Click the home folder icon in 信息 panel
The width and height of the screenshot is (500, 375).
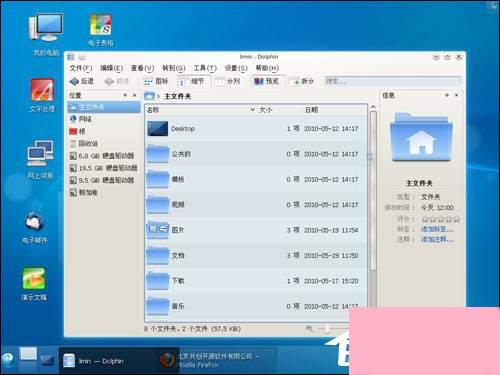(421, 137)
